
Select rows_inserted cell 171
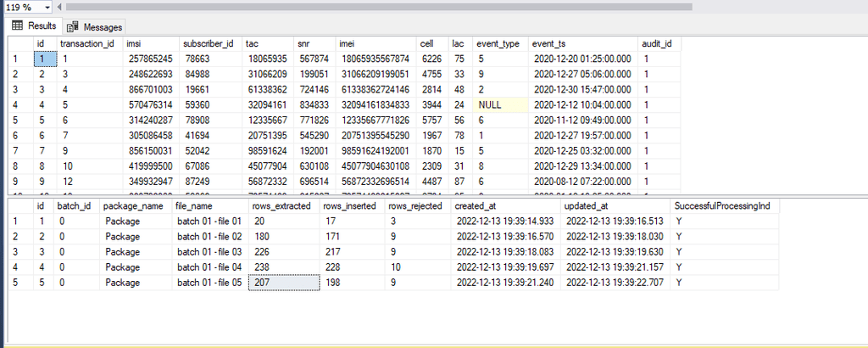tap(353, 236)
